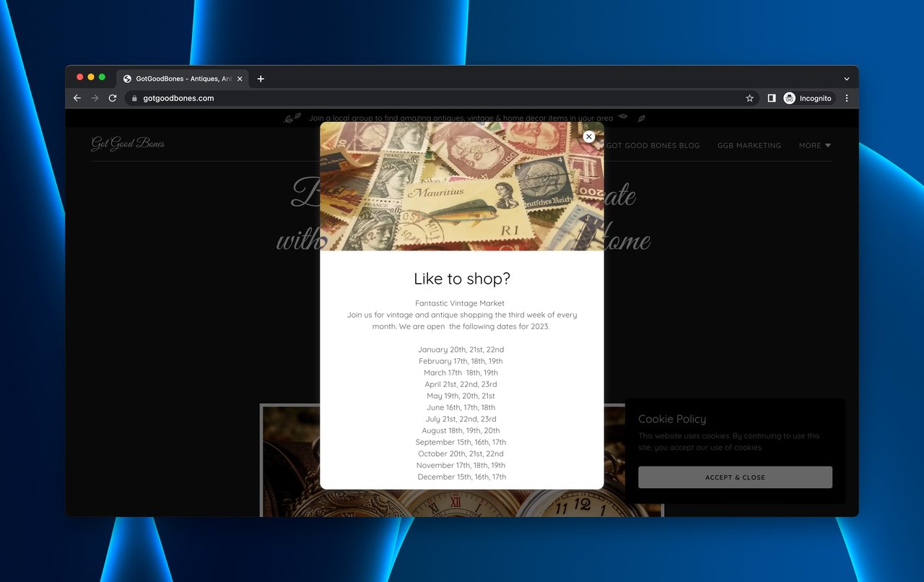This screenshot has width=924, height=582.
Task: Expand the tab search chevron
Action: (x=847, y=79)
